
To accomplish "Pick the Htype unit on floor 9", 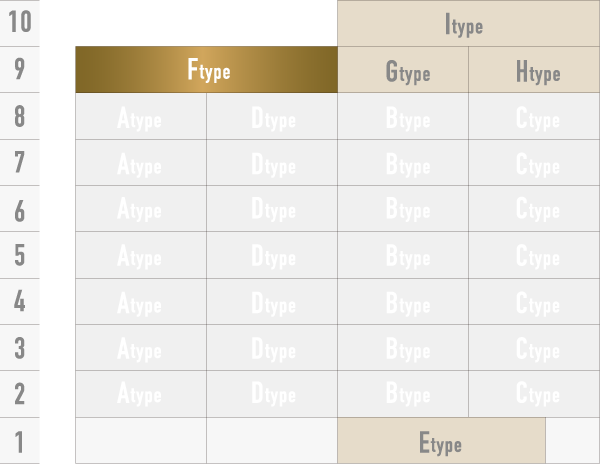I will point(534,71).
